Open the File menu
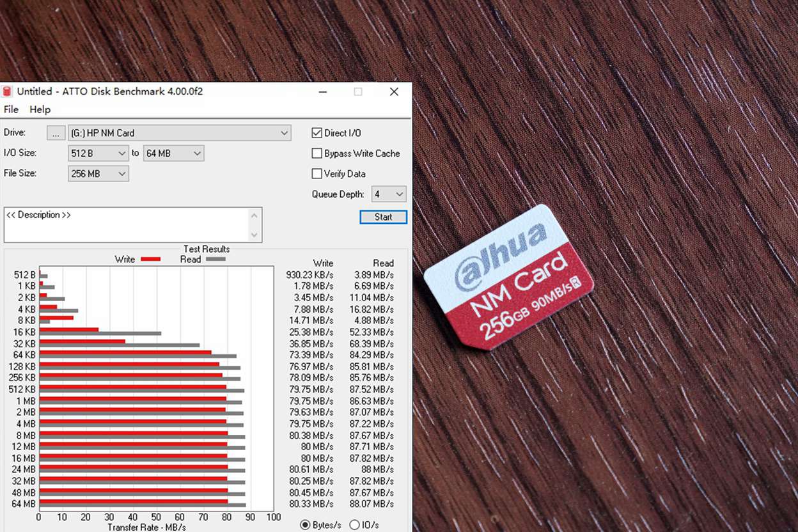 pyautogui.click(x=11, y=109)
